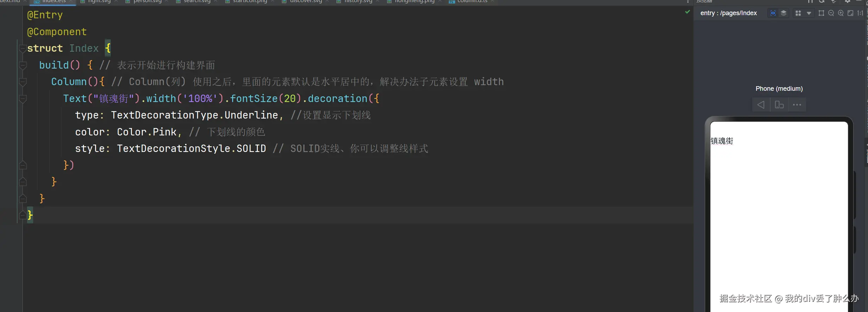
Task: Switch to the discover.svg editor tab
Action: (306, 1)
